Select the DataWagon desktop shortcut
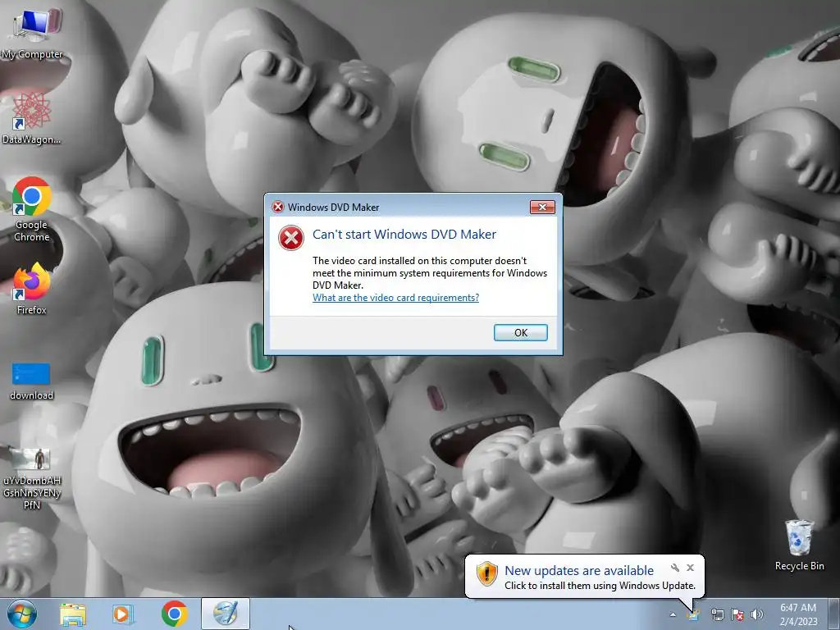This screenshot has height=630, width=840. (x=32, y=118)
